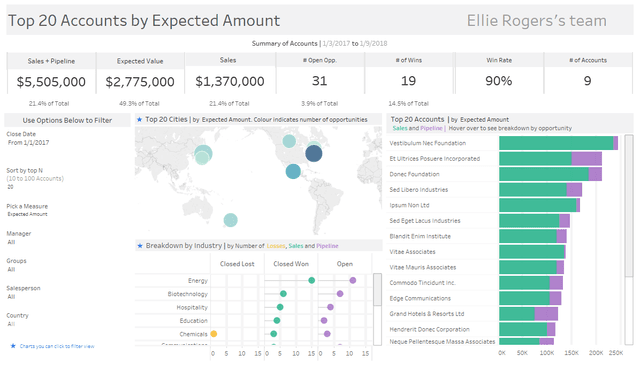
Task: Select the teal bubble near Australia on the map
Action: pyautogui.click(x=231, y=220)
